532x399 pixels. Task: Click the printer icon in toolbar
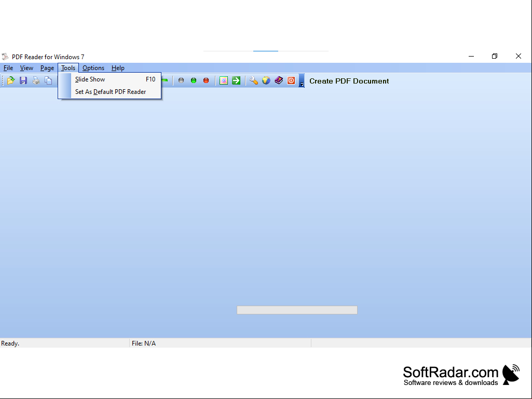click(36, 80)
